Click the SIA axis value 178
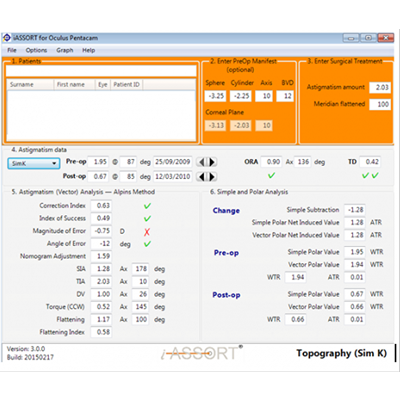 click(140, 269)
